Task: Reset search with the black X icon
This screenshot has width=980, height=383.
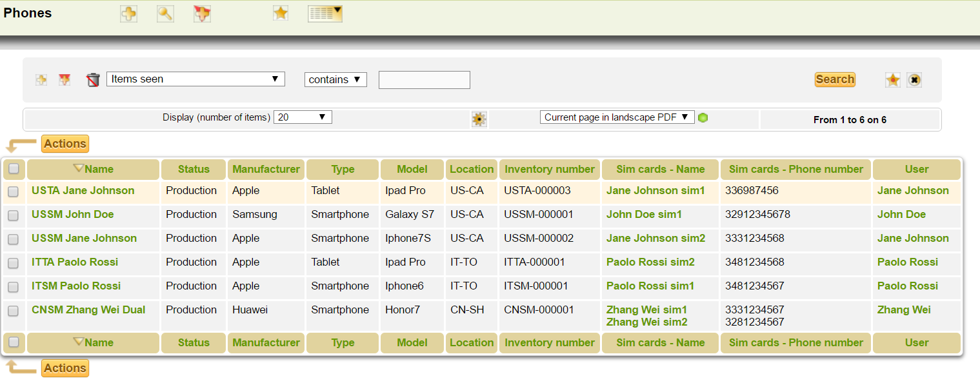Action: click(914, 80)
